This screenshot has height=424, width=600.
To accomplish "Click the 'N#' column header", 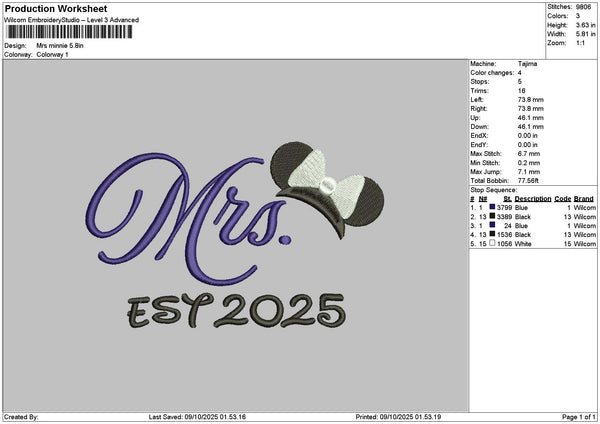I will [483, 199].
